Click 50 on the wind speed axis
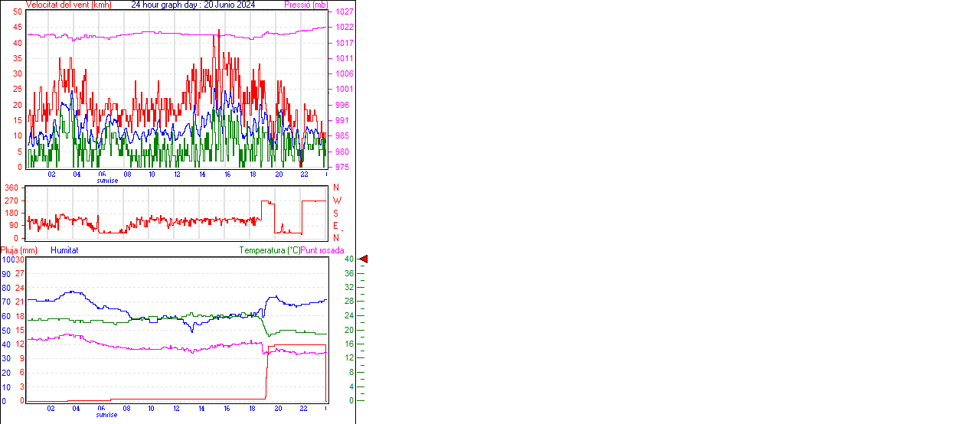980x424 pixels. point(18,12)
